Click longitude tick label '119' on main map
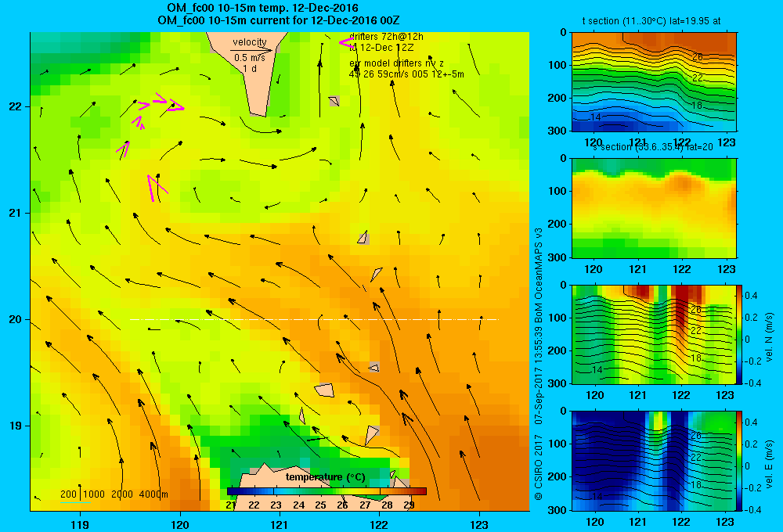Viewport: 783px width, 532px height. point(80,524)
